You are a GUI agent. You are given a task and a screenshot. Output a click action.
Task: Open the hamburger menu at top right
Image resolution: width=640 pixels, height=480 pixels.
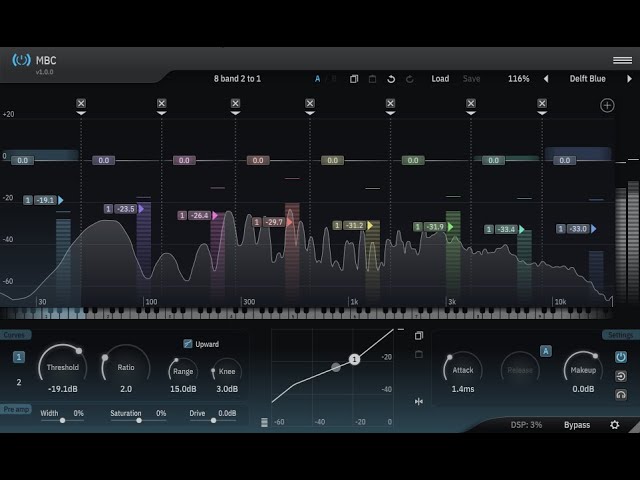(x=622, y=60)
